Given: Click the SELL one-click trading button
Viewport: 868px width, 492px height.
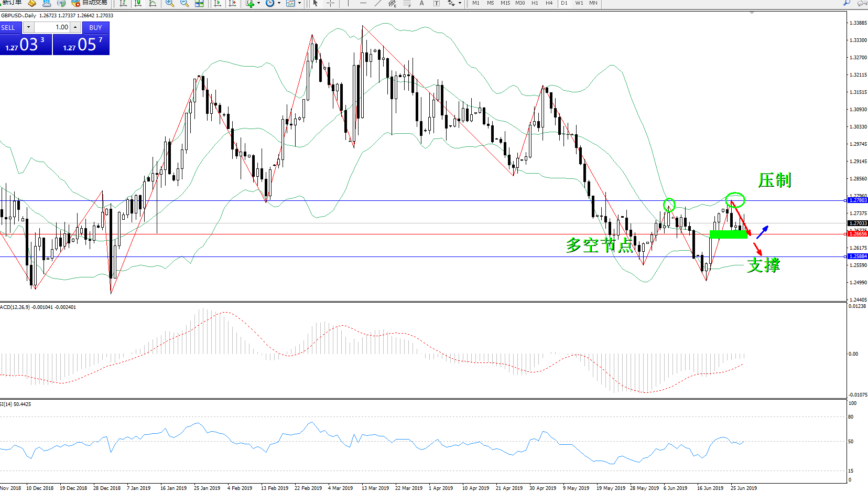Looking at the screenshot, I should [x=10, y=27].
